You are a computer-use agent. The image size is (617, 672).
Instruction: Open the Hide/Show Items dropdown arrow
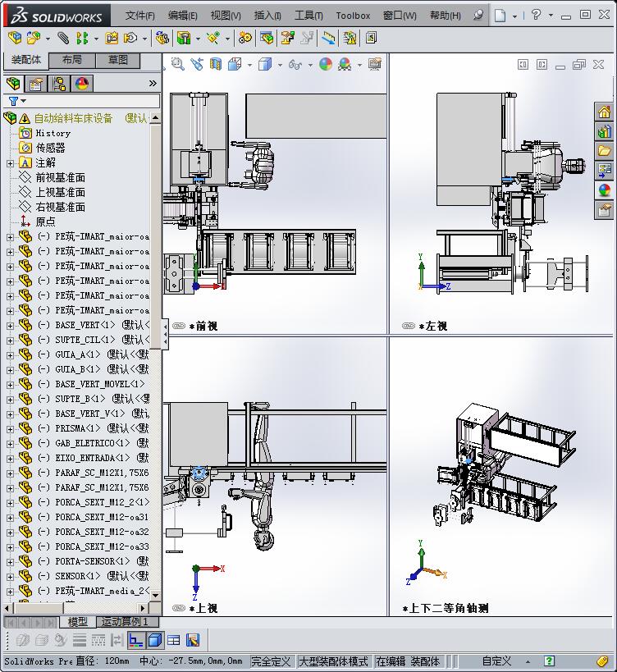(x=310, y=65)
